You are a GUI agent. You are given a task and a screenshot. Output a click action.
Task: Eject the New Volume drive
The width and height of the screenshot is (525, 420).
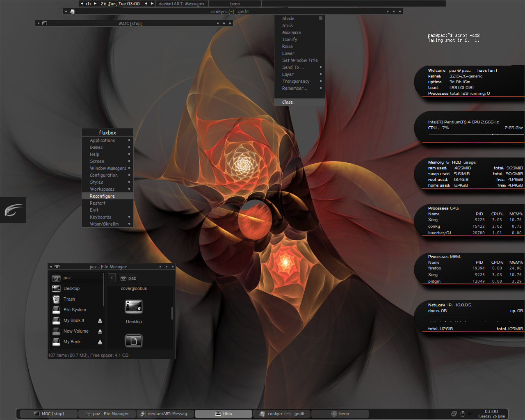pyautogui.click(x=100, y=331)
